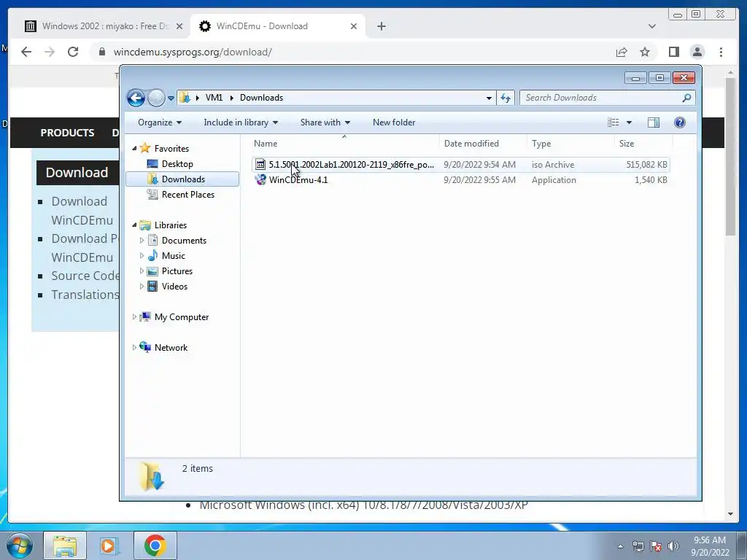
Task: Change your view icon in Explorer
Action: click(613, 122)
